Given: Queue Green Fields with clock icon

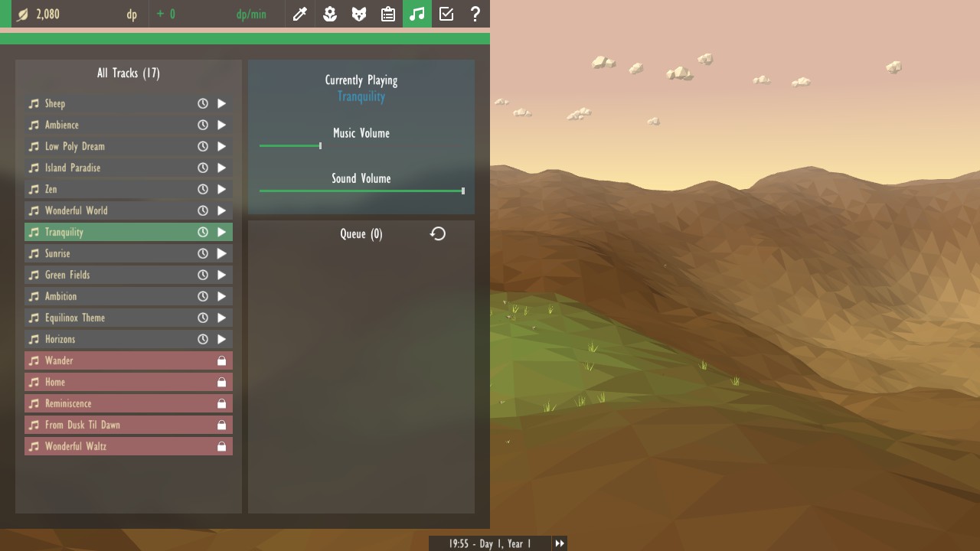Looking at the screenshot, I should point(203,275).
